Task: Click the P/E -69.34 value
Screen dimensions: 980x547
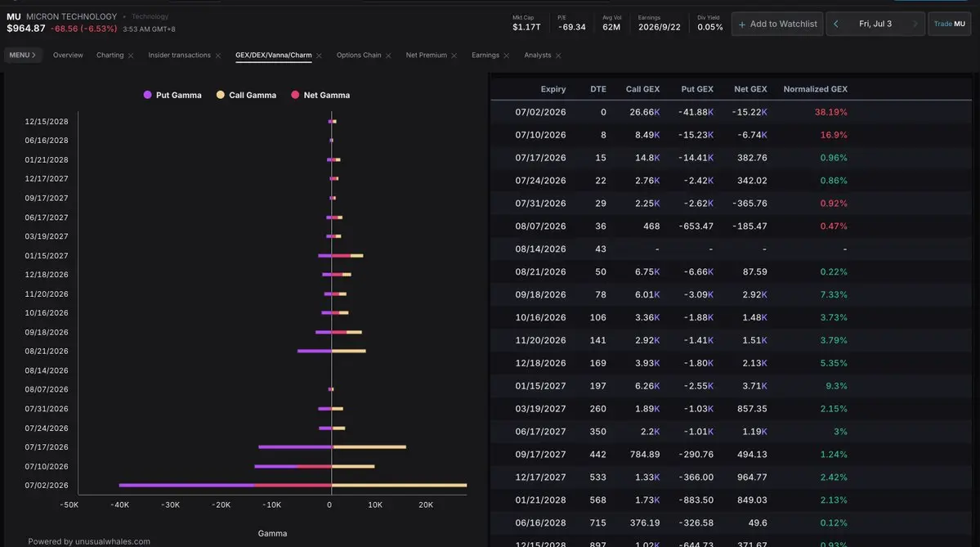Action: tap(572, 27)
